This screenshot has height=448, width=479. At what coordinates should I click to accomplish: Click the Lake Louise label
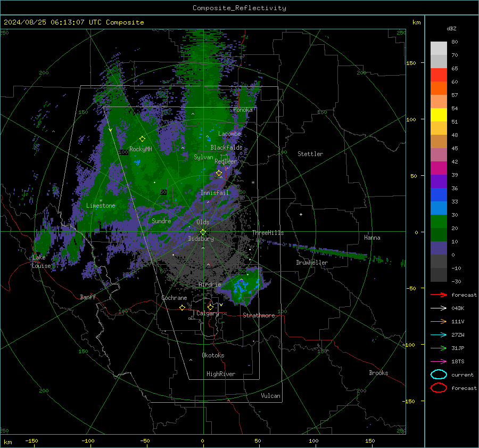pyautogui.click(x=41, y=262)
